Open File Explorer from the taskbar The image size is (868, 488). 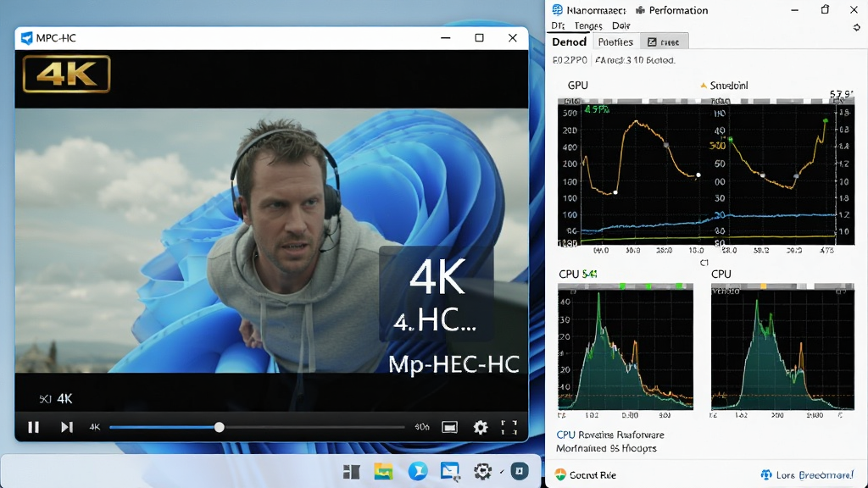pyautogui.click(x=383, y=471)
